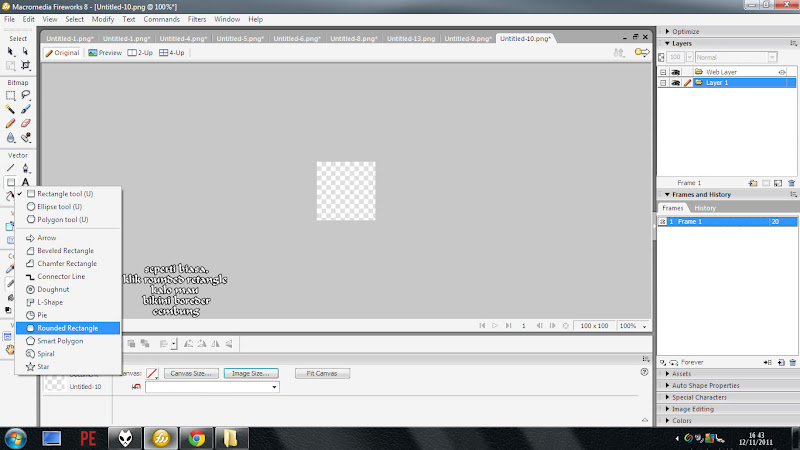Hide the Web Layer using eye icon

[675, 72]
